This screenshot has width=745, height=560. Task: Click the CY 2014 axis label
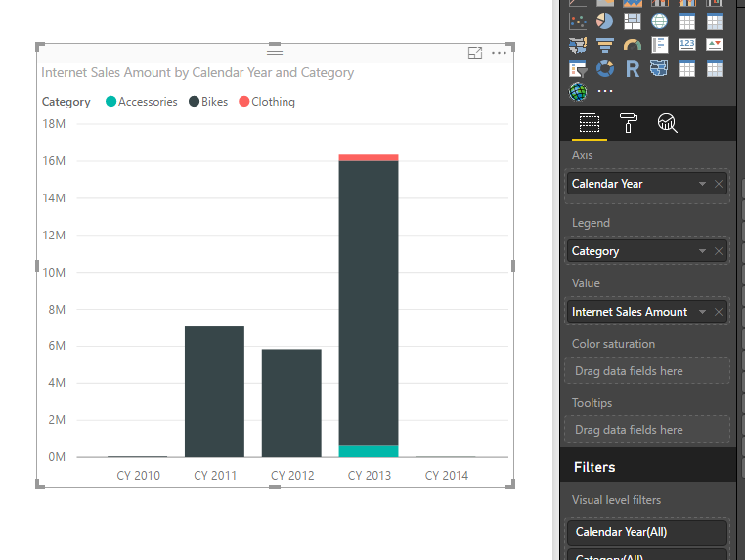point(447,475)
